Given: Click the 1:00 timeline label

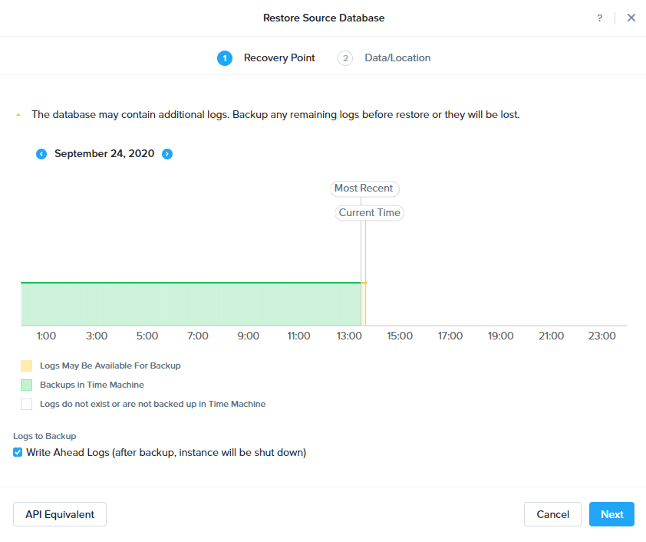Looking at the screenshot, I should pyautogui.click(x=46, y=336).
